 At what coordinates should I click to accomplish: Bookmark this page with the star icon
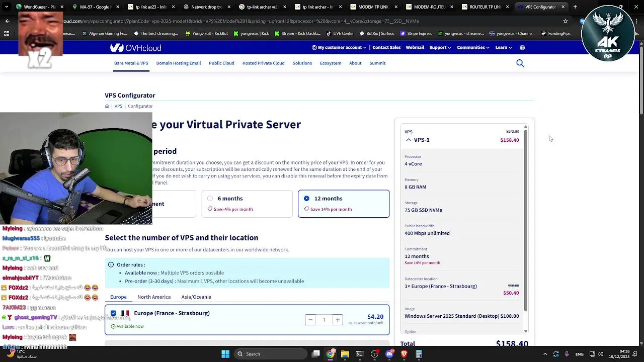click(x=566, y=21)
